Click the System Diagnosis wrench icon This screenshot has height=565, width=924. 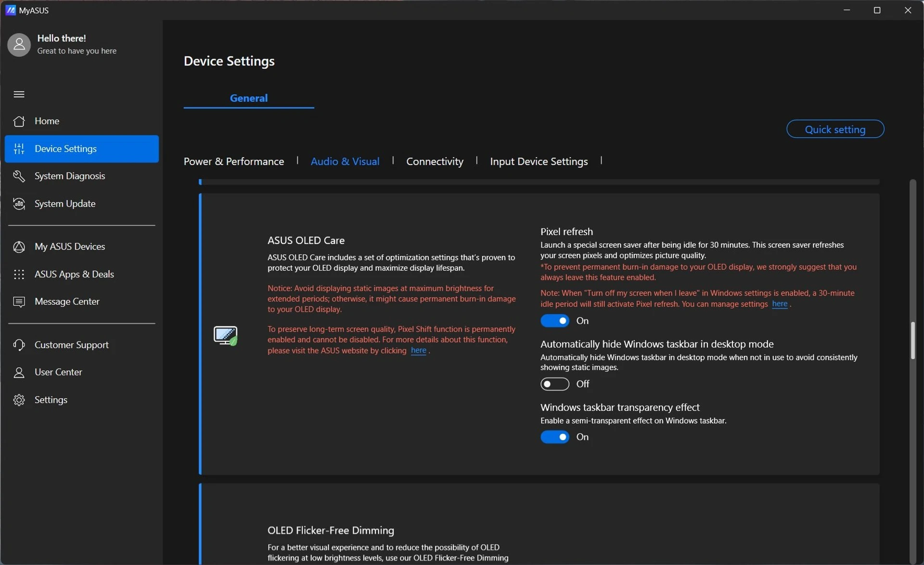coord(19,176)
